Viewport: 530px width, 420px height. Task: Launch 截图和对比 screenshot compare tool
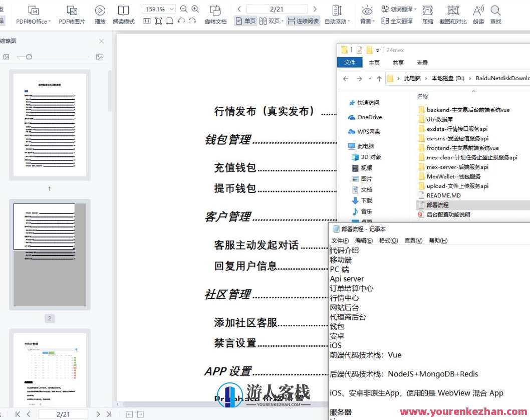(453, 15)
